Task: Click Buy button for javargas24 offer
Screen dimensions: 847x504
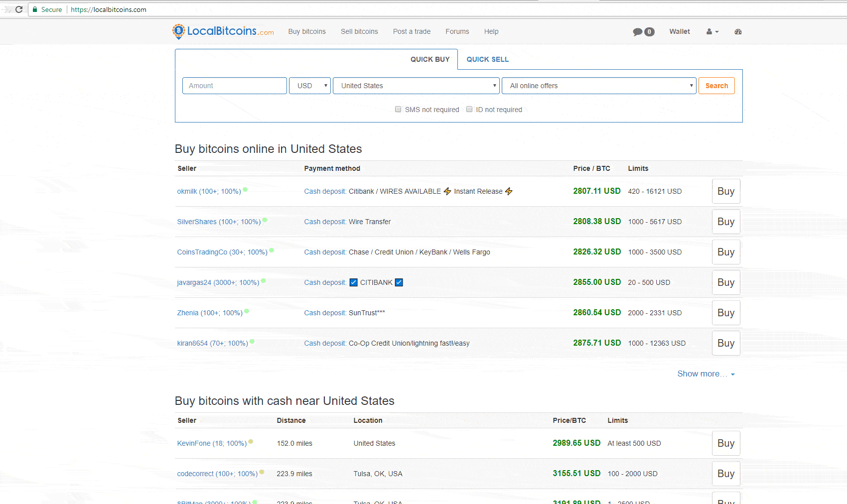Action: tap(726, 282)
